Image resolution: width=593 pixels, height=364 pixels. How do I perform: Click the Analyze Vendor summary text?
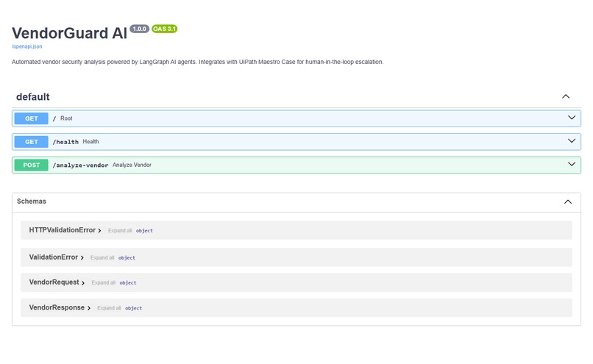tap(132, 165)
